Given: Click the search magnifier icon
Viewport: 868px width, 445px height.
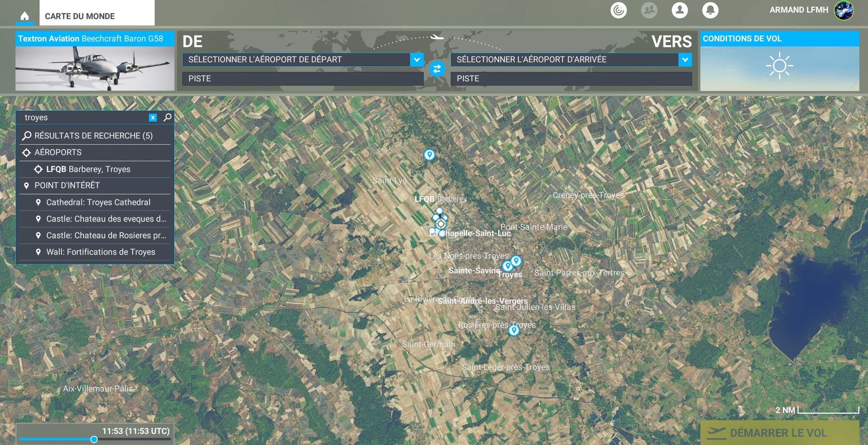Looking at the screenshot, I should pos(167,117).
